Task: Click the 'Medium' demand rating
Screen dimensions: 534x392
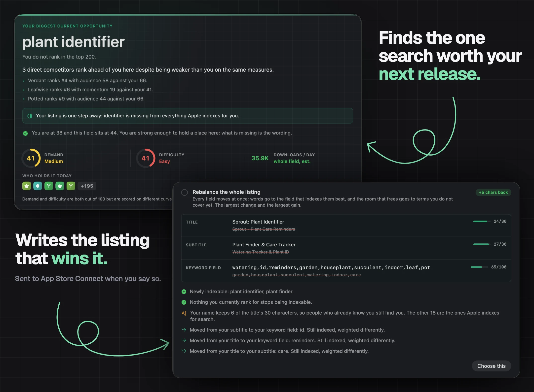Action: click(54, 161)
